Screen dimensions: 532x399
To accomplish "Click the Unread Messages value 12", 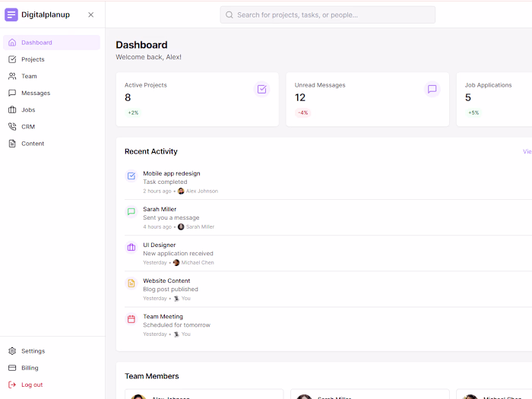I will point(300,98).
